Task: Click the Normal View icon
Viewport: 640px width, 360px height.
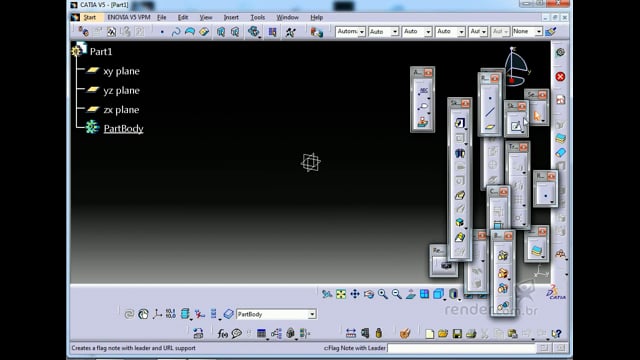Action: click(x=411, y=294)
